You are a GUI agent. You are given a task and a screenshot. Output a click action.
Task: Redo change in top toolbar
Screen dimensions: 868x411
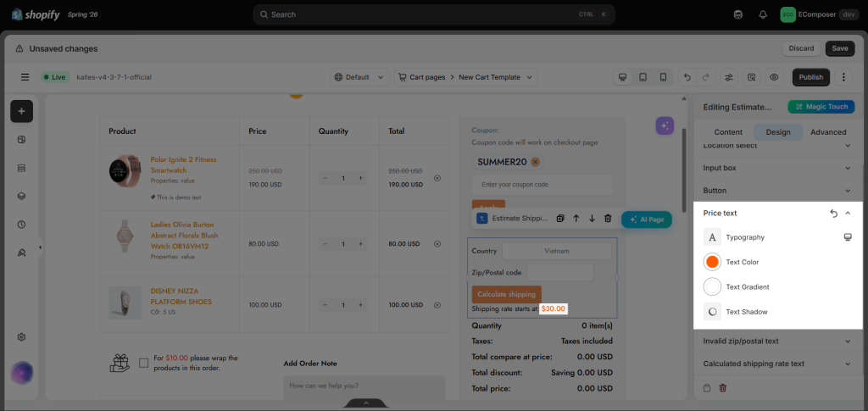(706, 77)
